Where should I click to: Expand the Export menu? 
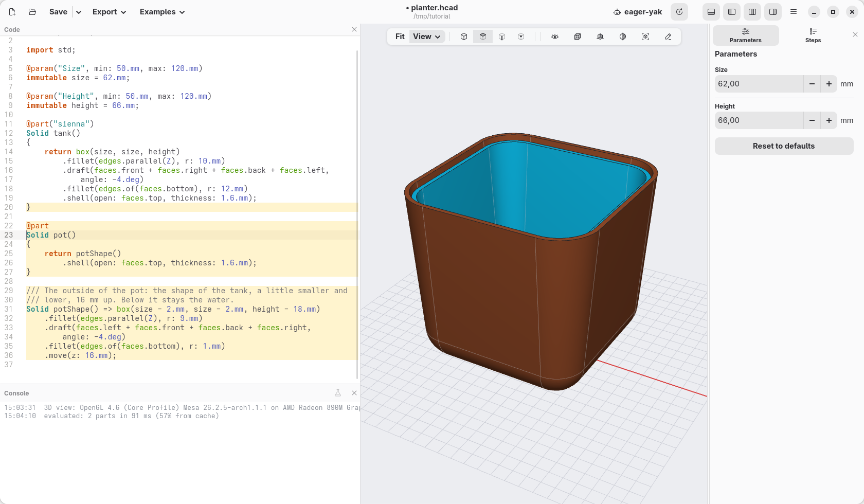(110, 12)
